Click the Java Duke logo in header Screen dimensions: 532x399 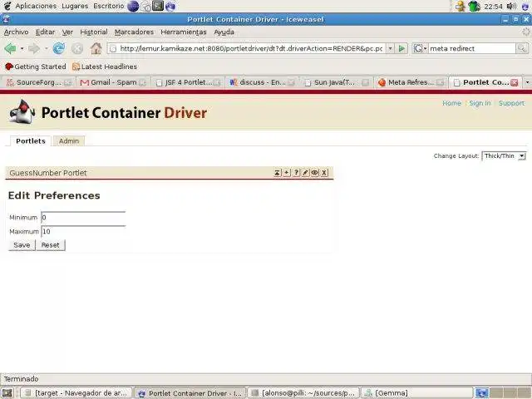(22, 111)
